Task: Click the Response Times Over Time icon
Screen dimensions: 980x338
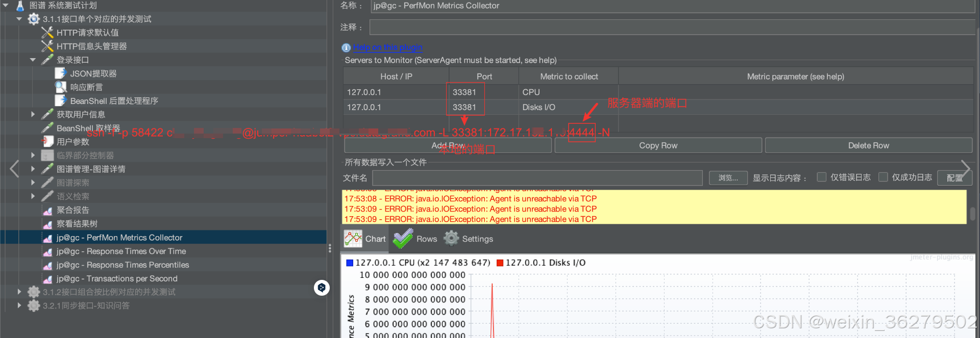Action: pos(47,251)
